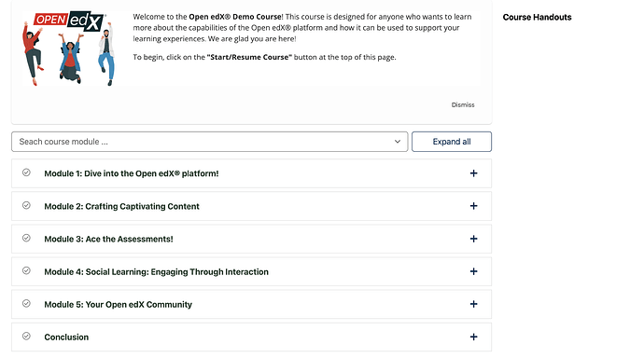Click Module 4 completion status circle
This screenshot has height=358, width=644.
26,270
